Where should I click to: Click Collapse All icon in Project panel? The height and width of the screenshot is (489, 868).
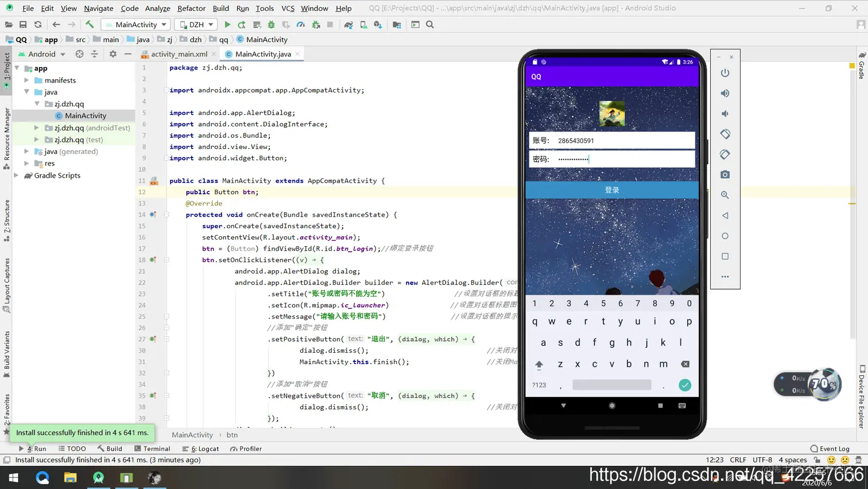click(x=95, y=54)
